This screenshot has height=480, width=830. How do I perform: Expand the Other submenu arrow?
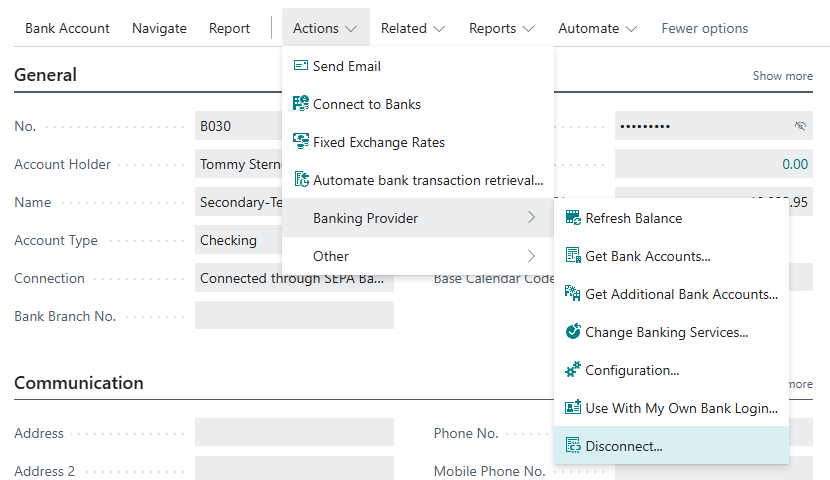(x=531, y=256)
